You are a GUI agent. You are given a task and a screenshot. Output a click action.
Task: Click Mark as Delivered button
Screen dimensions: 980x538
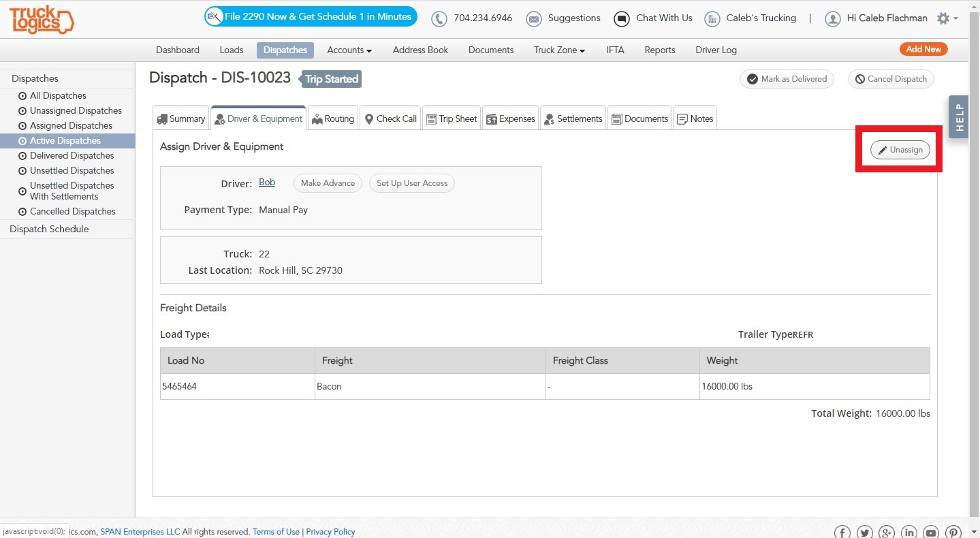pyautogui.click(x=787, y=79)
